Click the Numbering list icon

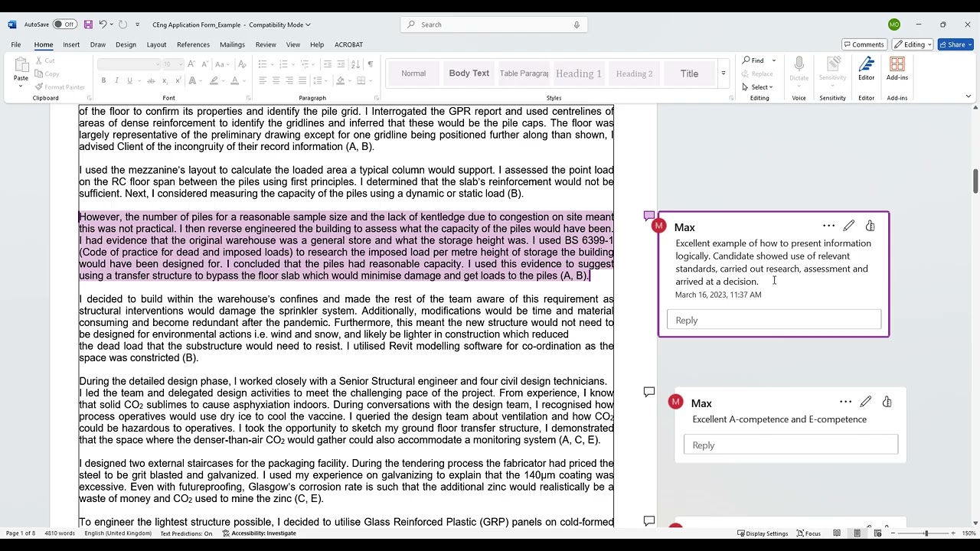pos(283,64)
